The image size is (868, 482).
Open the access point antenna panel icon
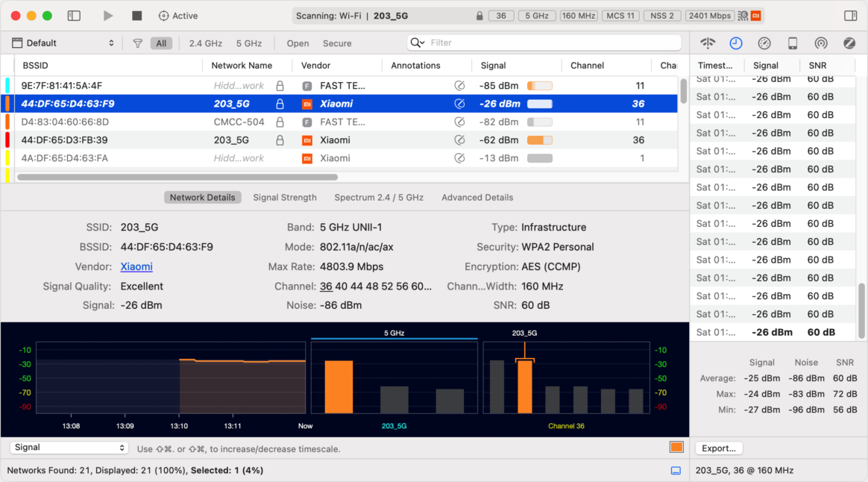pos(708,43)
